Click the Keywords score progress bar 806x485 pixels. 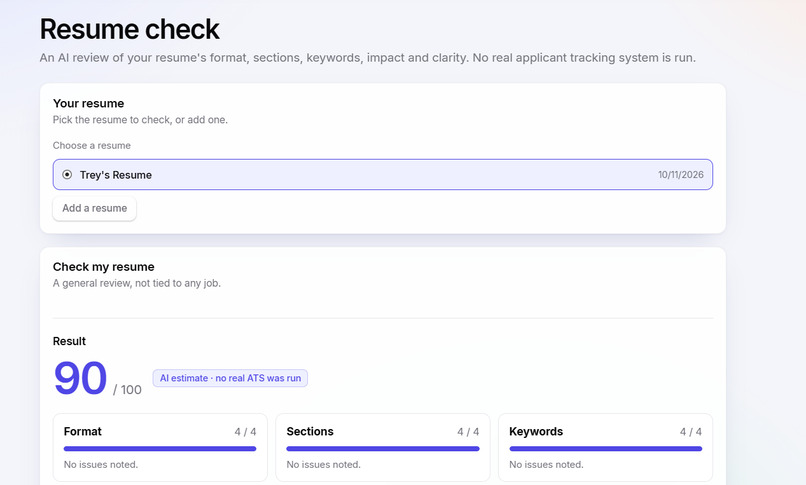606,449
